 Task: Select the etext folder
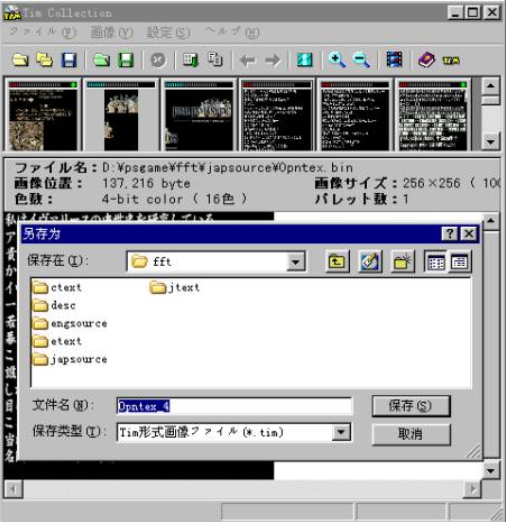[57, 341]
